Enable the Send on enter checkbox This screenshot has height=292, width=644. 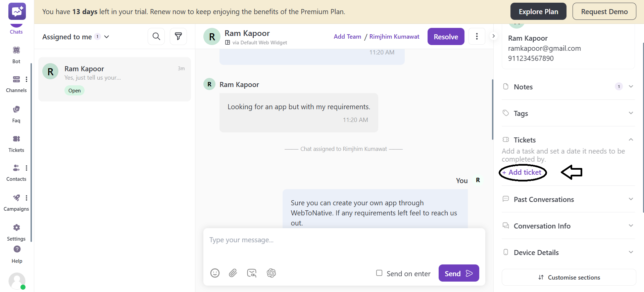point(379,273)
